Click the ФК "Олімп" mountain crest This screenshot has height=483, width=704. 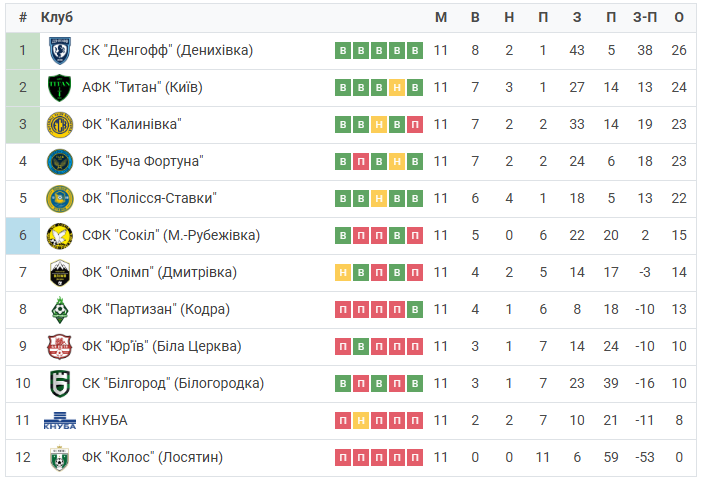coord(60,273)
